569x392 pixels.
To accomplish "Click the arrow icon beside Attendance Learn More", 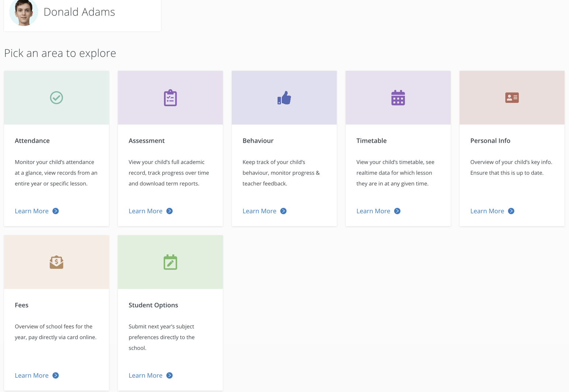I will coord(56,211).
